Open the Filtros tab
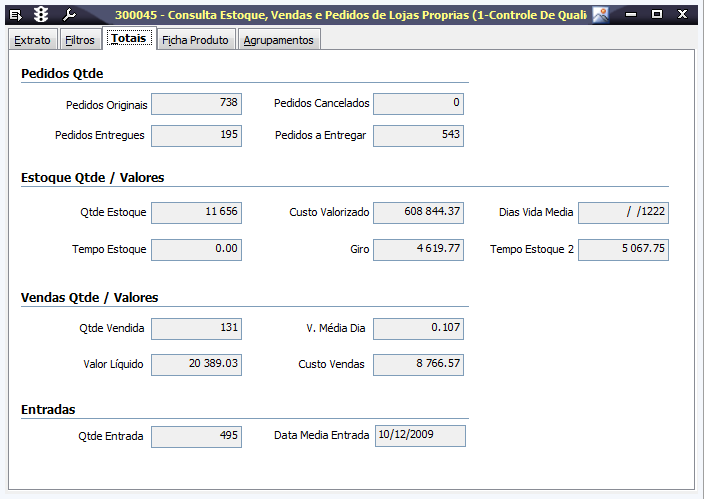Image resolution: width=704 pixels, height=499 pixels. click(79, 40)
